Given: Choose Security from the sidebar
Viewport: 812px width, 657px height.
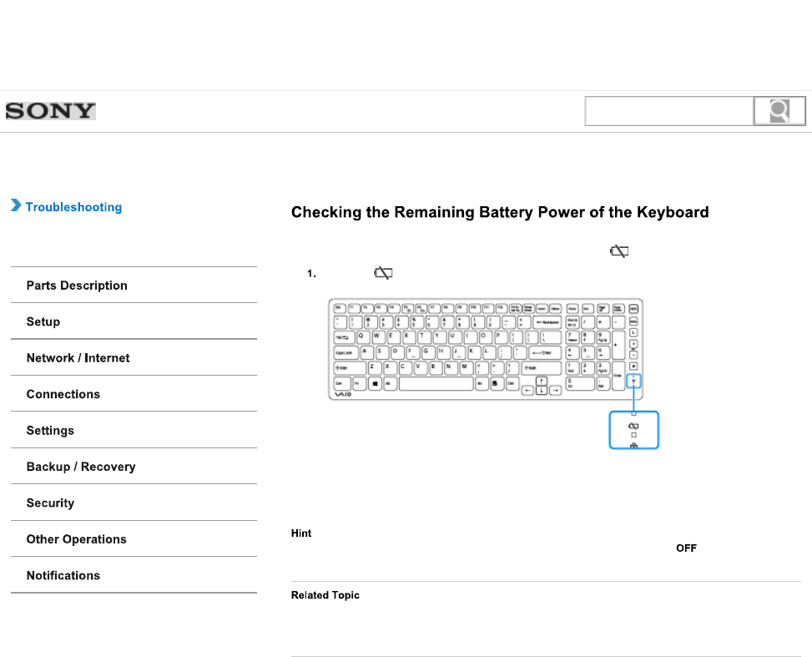Looking at the screenshot, I should pyautogui.click(x=50, y=503).
